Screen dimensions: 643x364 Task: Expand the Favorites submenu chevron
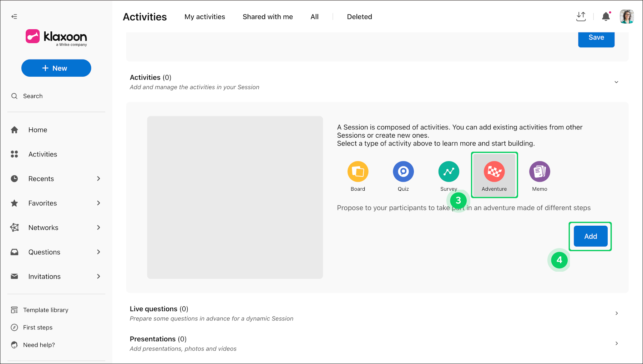[x=98, y=203]
